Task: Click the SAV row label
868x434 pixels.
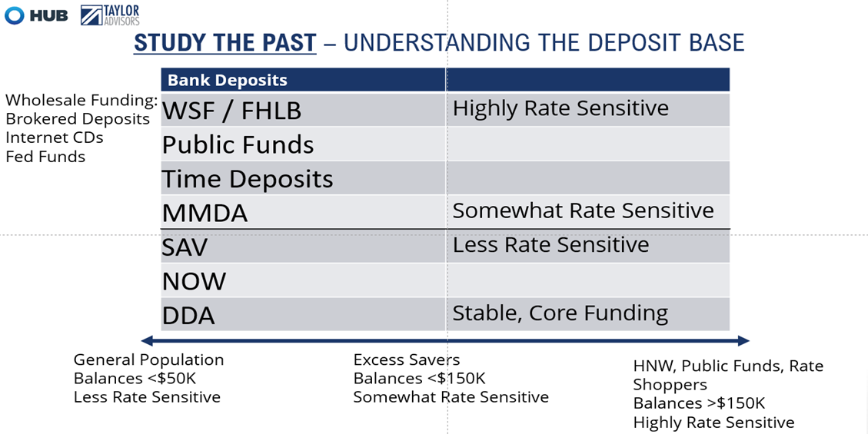Action: pyautogui.click(x=185, y=247)
